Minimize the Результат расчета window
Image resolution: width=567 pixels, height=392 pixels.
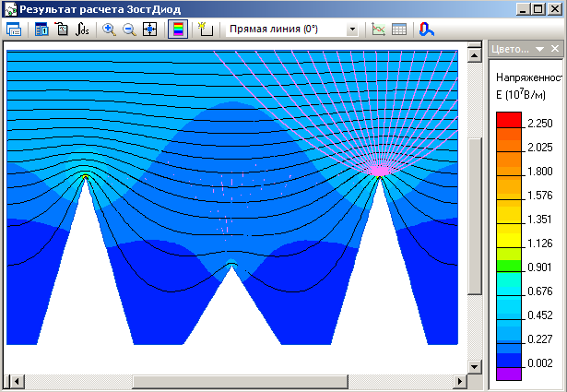point(522,9)
